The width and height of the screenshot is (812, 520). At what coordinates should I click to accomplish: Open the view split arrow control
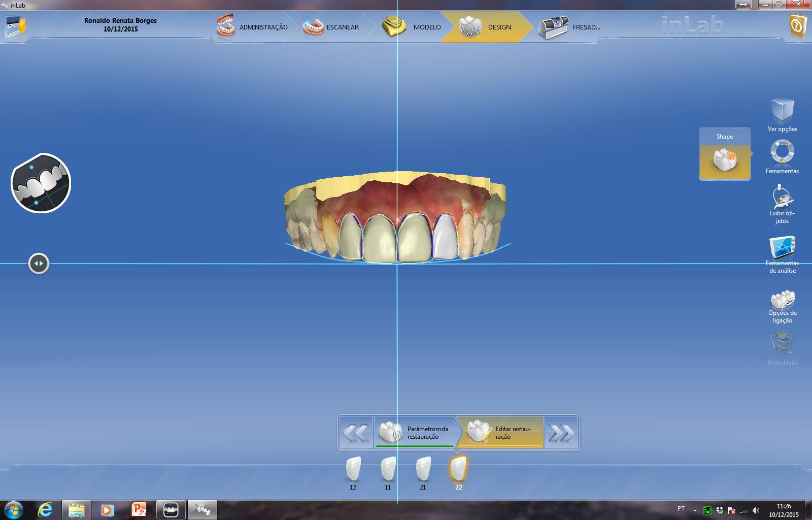pos(39,263)
